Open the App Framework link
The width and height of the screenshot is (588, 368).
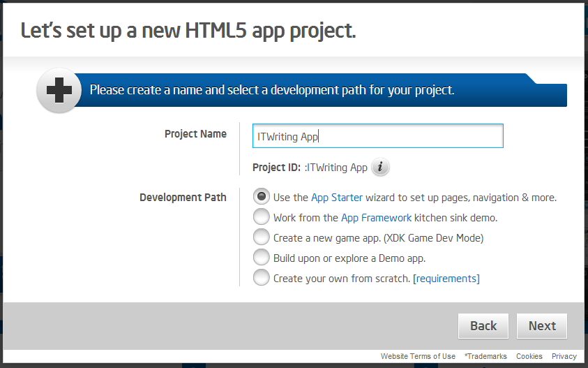tap(376, 218)
